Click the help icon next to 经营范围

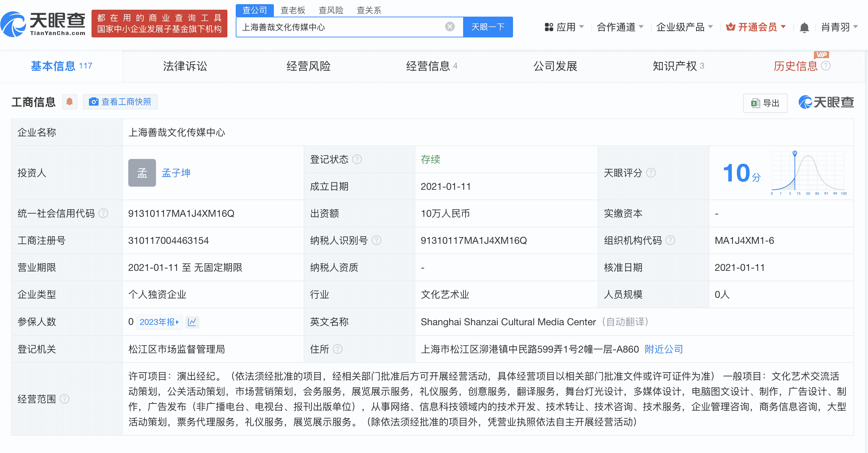(x=64, y=398)
